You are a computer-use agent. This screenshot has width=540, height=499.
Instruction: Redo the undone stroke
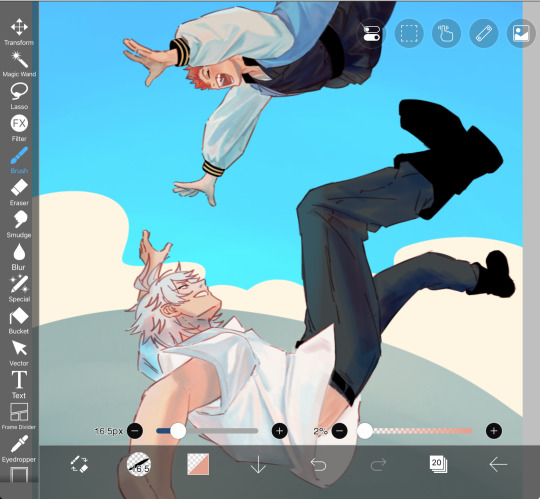click(x=378, y=464)
